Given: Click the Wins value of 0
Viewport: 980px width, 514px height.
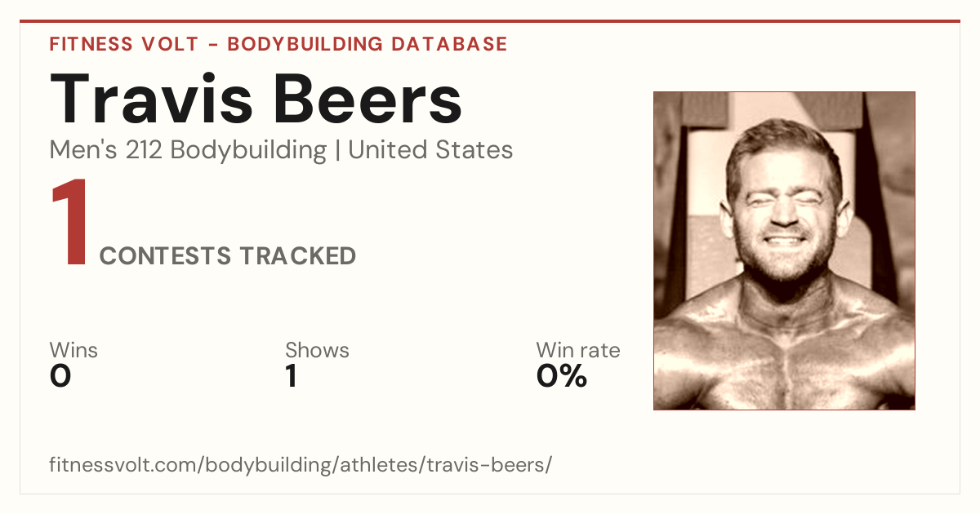Looking at the screenshot, I should click(x=60, y=376).
